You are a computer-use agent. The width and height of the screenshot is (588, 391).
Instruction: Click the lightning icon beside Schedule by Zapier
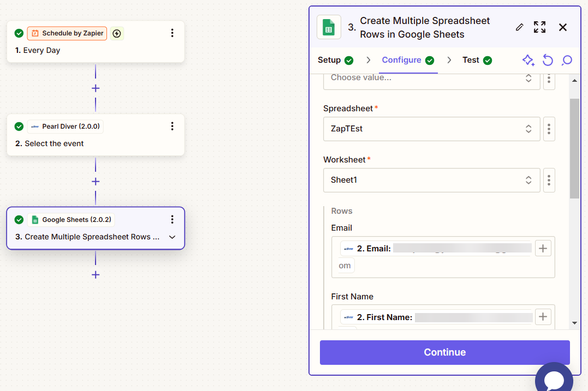(x=117, y=33)
